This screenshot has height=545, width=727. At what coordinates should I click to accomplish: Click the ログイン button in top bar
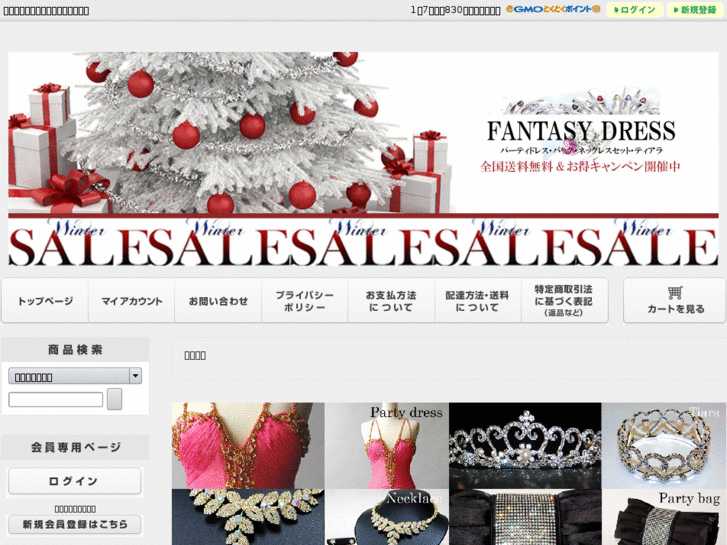635,10
